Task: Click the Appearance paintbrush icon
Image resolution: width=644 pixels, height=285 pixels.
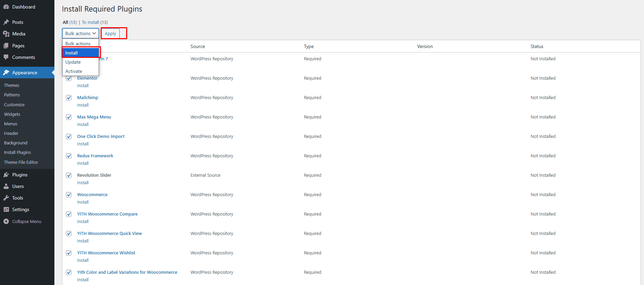Action: [6, 73]
